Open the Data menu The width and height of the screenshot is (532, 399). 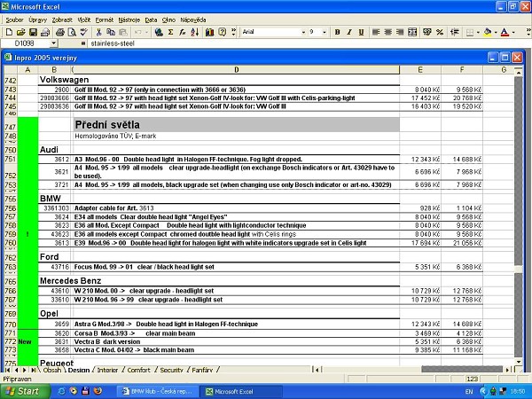click(151, 20)
